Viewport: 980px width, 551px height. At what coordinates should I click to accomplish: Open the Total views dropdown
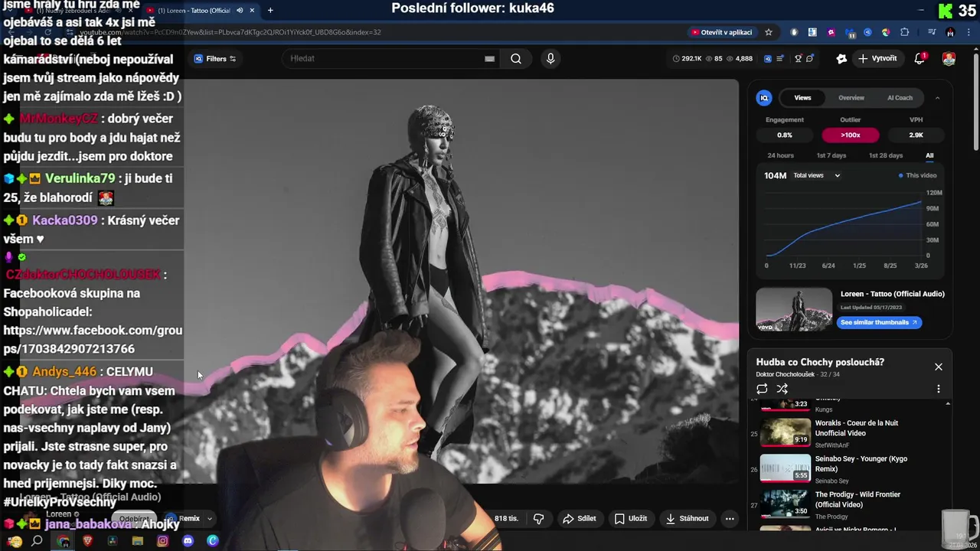pos(817,175)
